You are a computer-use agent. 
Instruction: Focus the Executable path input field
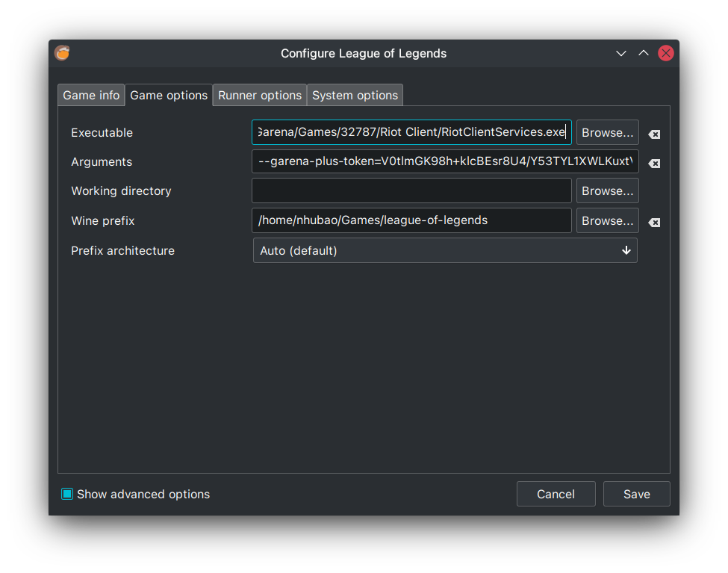(411, 132)
